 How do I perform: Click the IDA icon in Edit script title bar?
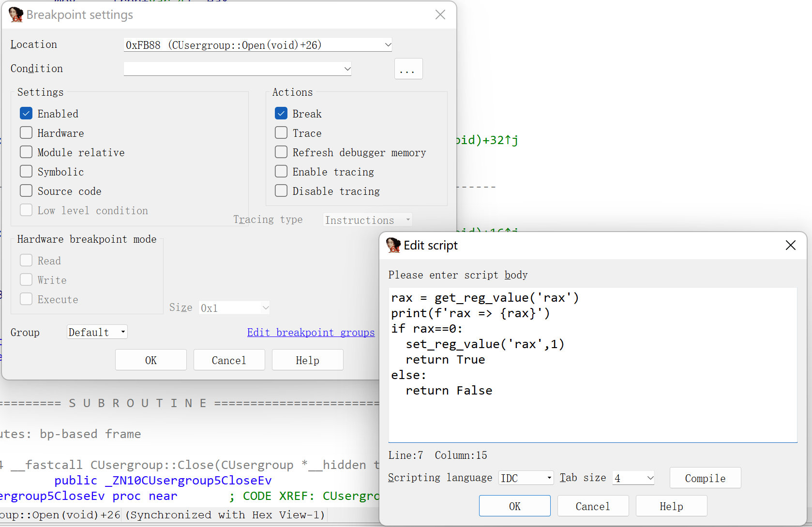tap(393, 245)
